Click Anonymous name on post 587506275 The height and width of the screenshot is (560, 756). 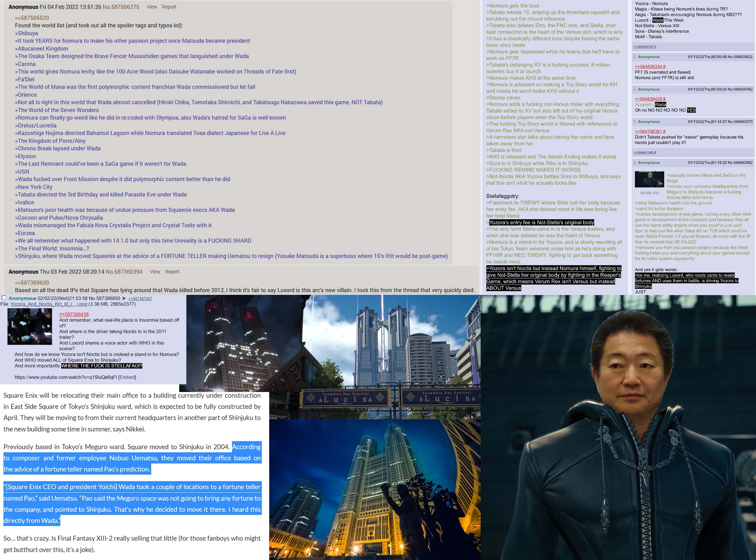23,7
